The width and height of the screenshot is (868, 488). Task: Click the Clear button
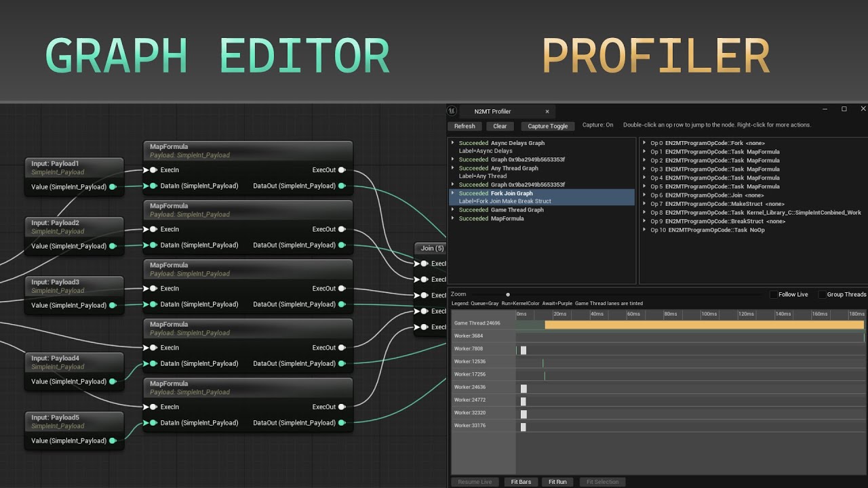[500, 126]
